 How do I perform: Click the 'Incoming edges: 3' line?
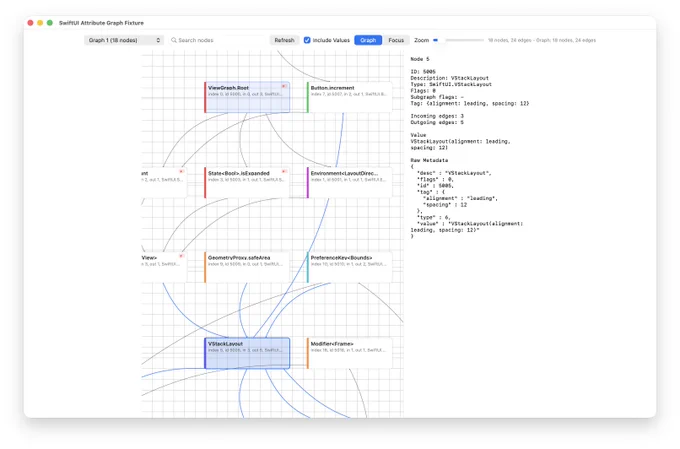pos(437,116)
